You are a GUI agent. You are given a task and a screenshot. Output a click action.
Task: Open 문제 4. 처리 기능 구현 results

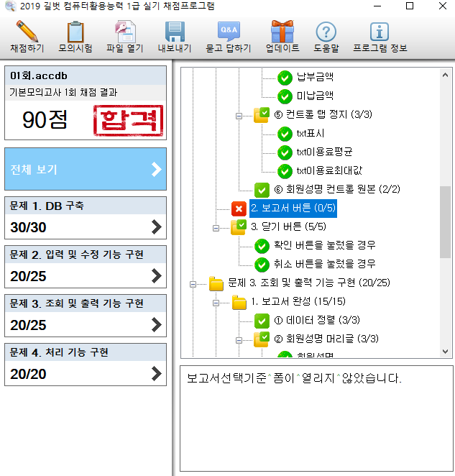[x=85, y=364]
